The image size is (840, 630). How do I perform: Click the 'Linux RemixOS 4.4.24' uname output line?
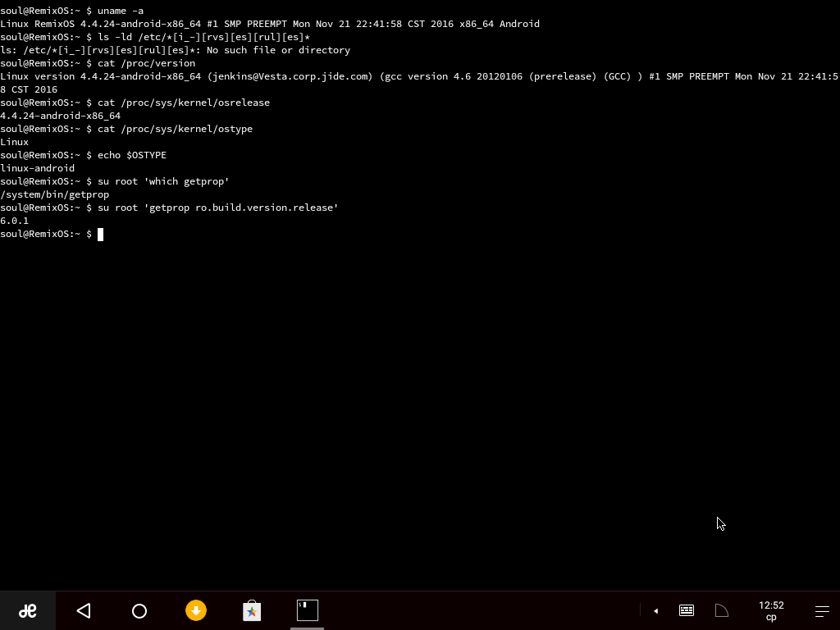tap(270, 24)
